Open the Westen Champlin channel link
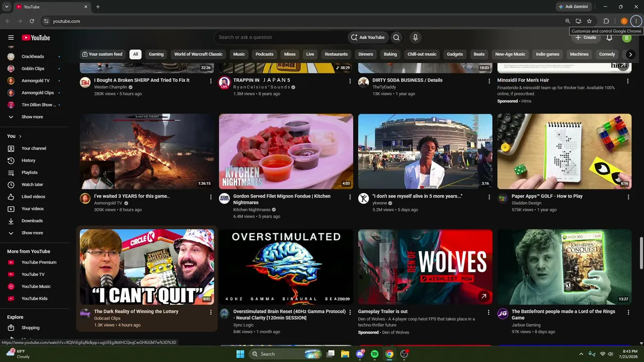The image size is (644, 362). 111,87
